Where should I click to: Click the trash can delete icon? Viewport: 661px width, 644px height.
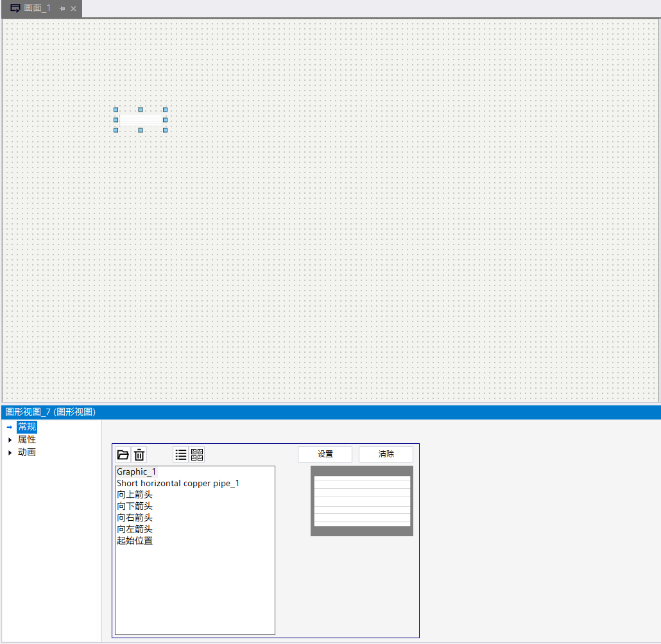click(139, 455)
